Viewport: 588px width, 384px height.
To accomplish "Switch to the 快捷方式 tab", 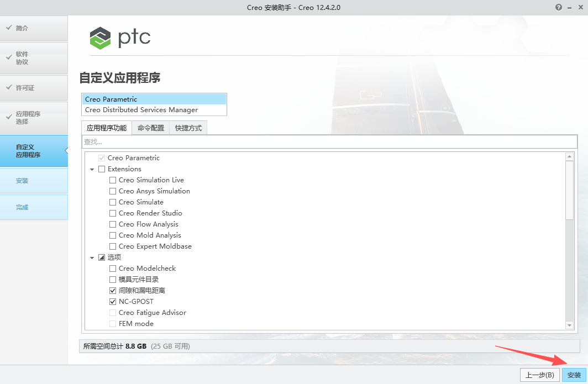I will [x=187, y=128].
